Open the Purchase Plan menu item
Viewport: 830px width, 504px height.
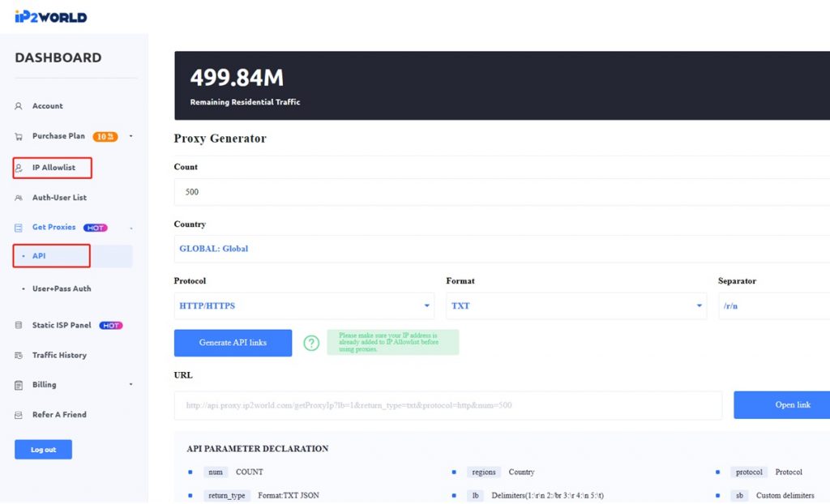[x=58, y=136]
